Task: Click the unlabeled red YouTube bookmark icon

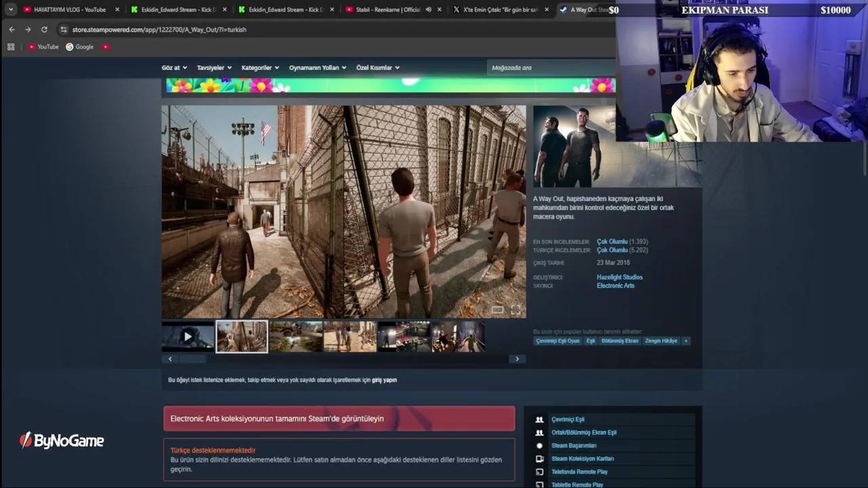Action: (x=106, y=47)
